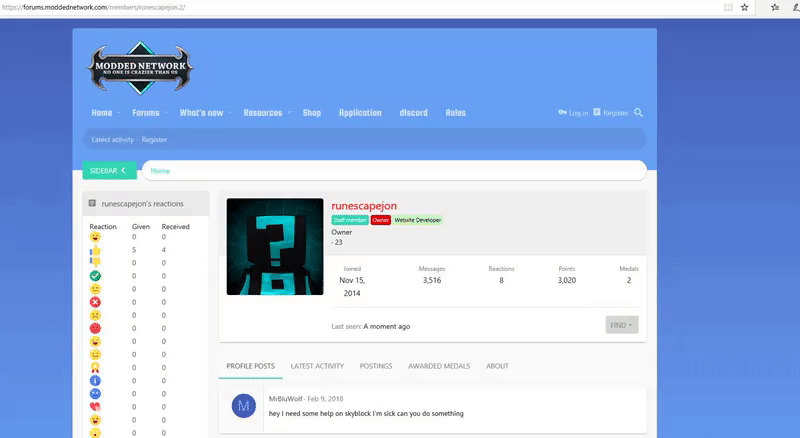Select the Profile Posts tab
This screenshot has width=800, height=438.
pos(251,366)
